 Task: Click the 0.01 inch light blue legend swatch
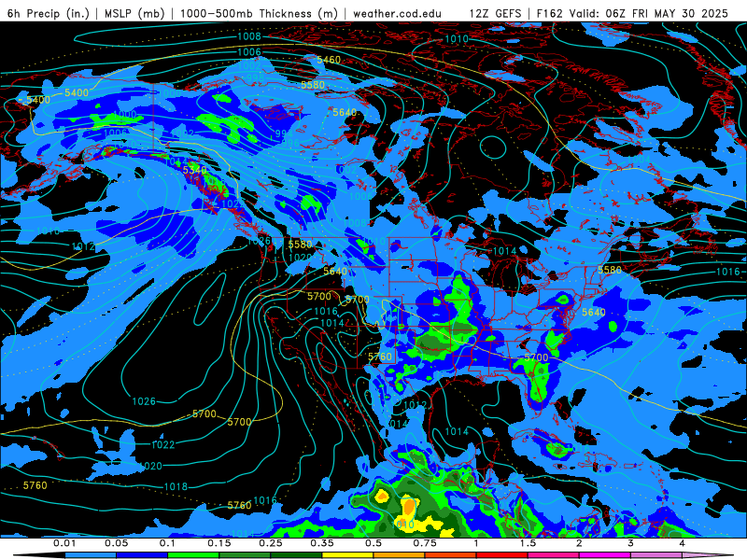coord(90,555)
